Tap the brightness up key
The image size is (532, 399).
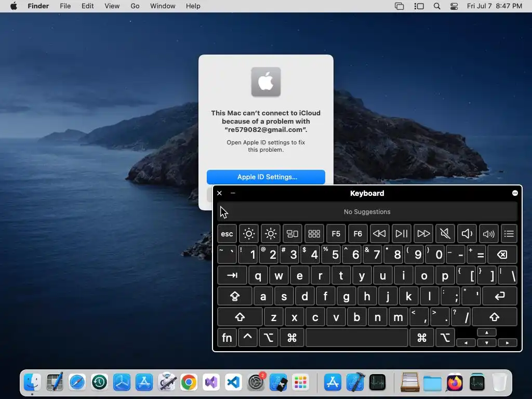270,234
